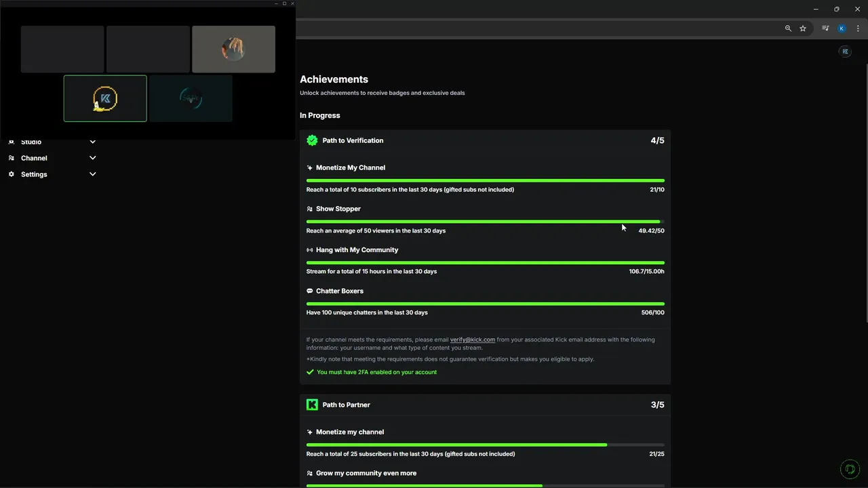Image resolution: width=868 pixels, height=488 pixels.
Task: Open the verify@kick.com email link
Action: coord(472,340)
